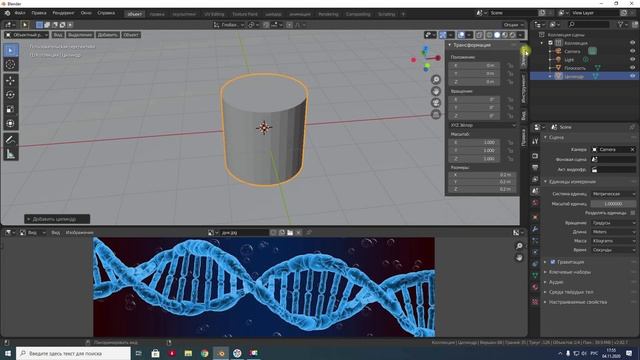Screen dimensions: 640x360
Task: Switch to the Texture Paint workspace tab
Action: [x=245, y=14]
